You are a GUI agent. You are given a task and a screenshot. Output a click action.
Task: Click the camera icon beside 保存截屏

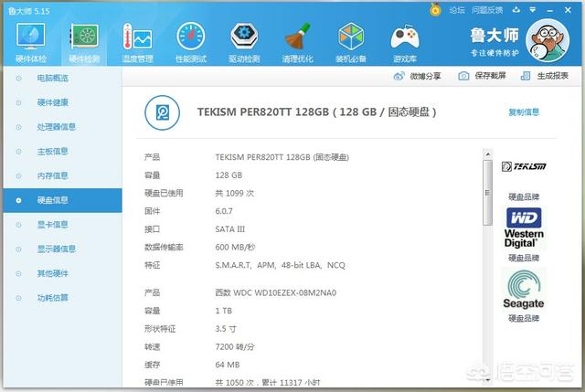pyautogui.click(x=463, y=76)
